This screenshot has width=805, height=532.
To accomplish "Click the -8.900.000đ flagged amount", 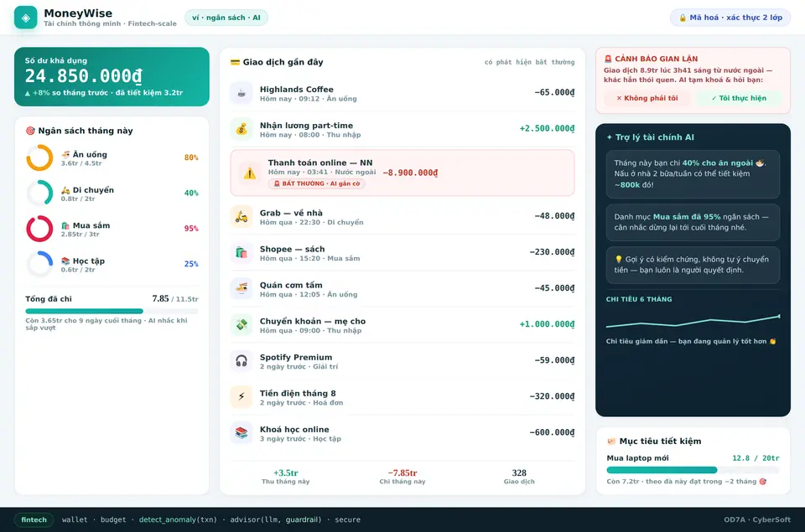I will (410, 173).
